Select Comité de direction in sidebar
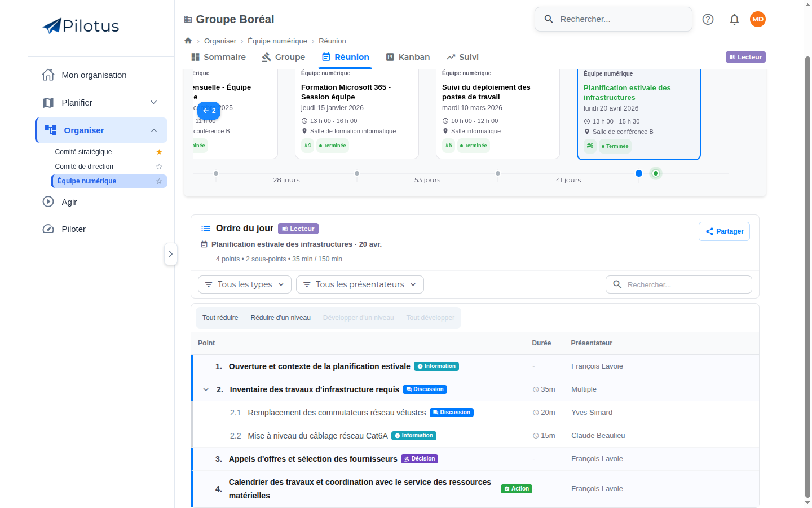This screenshot has width=812, height=508. click(84, 167)
